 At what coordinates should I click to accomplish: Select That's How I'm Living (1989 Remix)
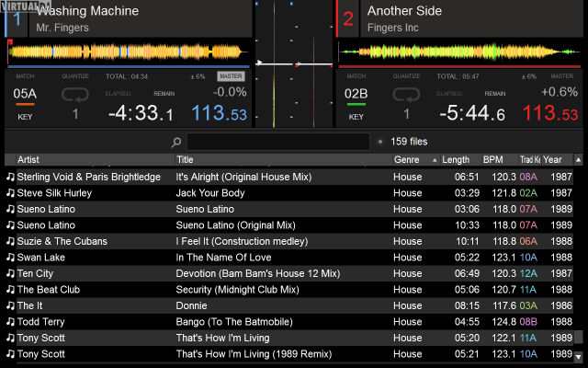tap(254, 354)
